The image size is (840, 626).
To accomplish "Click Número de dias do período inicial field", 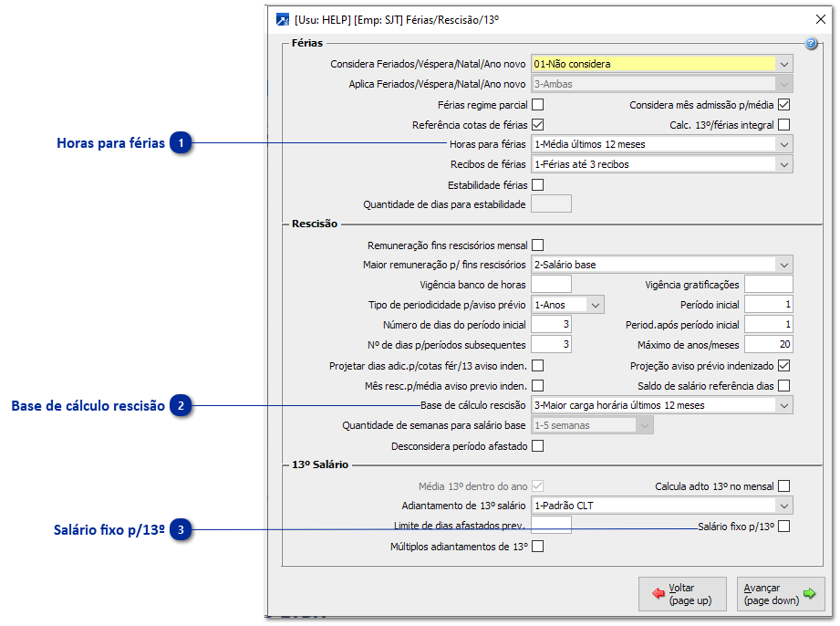I will pyautogui.click(x=551, y=325).
